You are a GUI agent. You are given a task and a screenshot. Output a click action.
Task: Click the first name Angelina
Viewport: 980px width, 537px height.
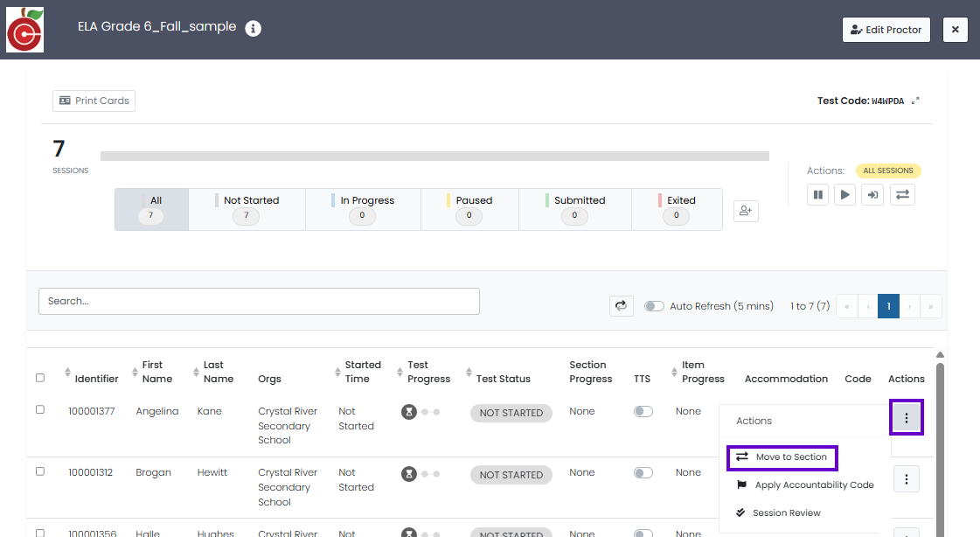(x=157, y=411)
